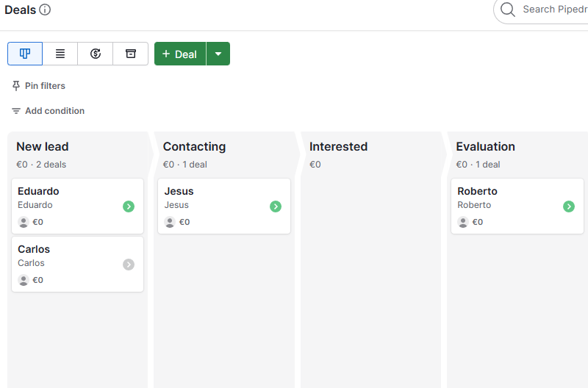Image resolution: width=588 pixels, height=388 pixels.
Task: Click '€0 · 2 deals' summary
Action: [41, 165]
